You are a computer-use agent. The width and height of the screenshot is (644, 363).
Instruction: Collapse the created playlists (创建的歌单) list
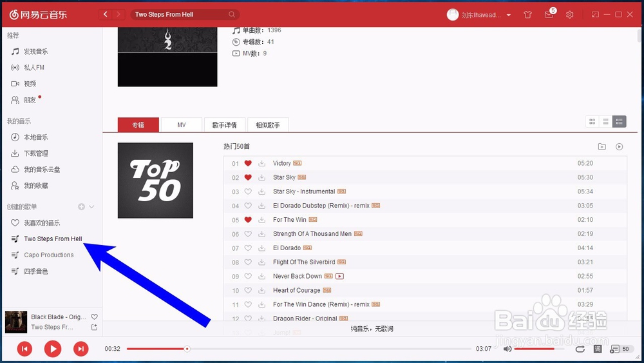[91, 207]
